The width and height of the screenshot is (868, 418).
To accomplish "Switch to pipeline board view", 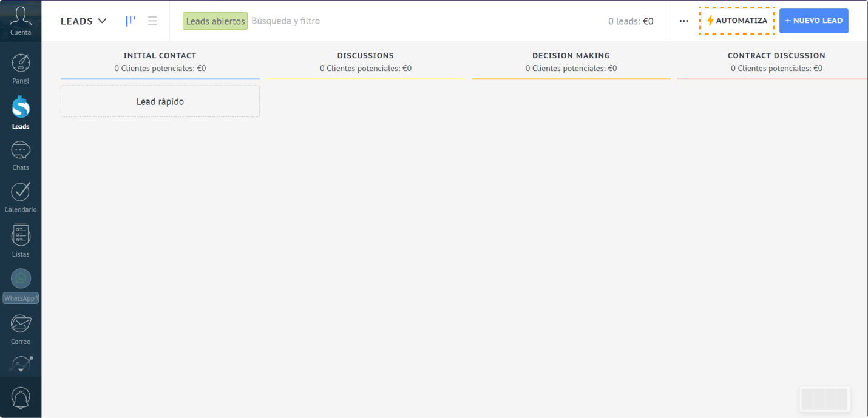I will tap(131, 21).
